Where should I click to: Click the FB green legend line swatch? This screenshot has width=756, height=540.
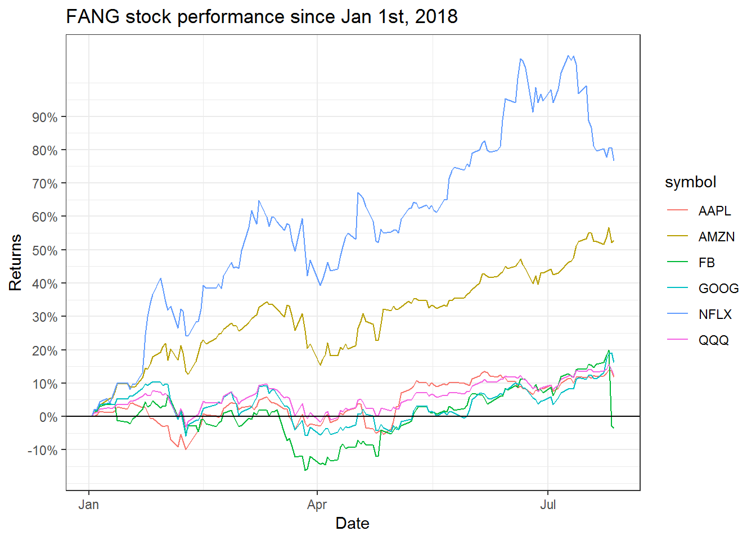click(x=677, y=262)
